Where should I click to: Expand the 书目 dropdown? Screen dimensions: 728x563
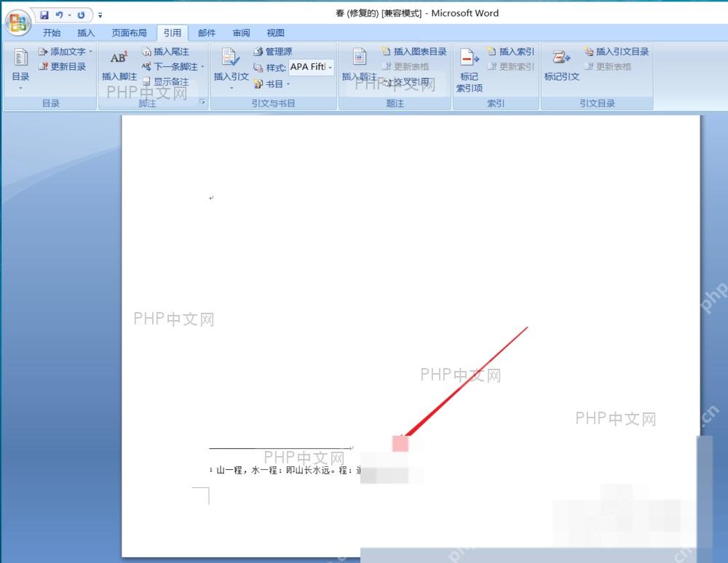[288, 84]
